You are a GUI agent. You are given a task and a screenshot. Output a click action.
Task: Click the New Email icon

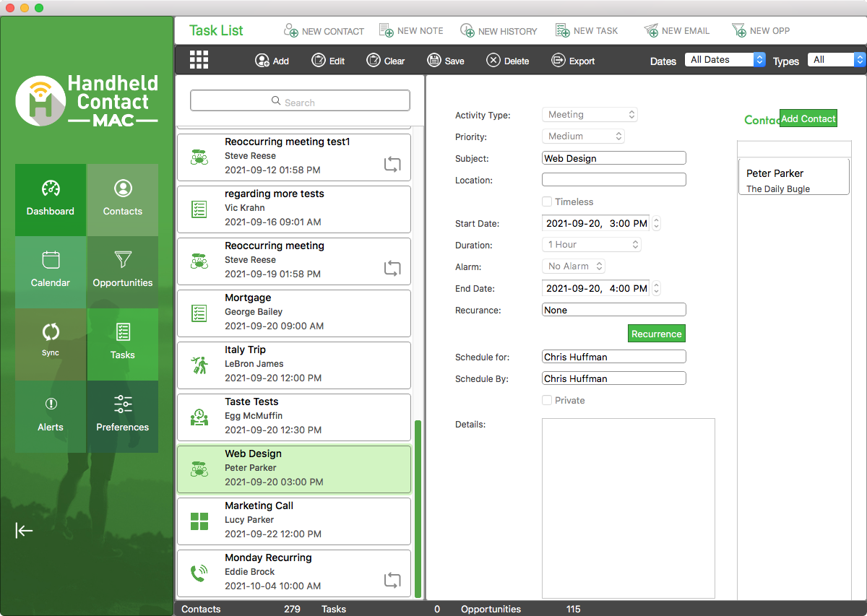652,30
